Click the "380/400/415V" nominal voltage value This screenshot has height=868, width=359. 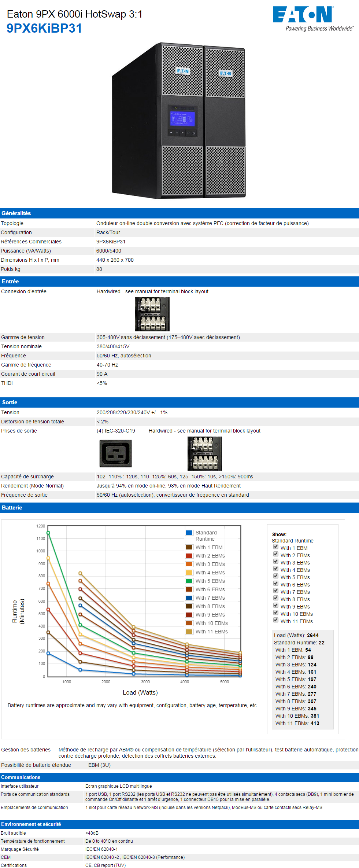tap(113, 346)
